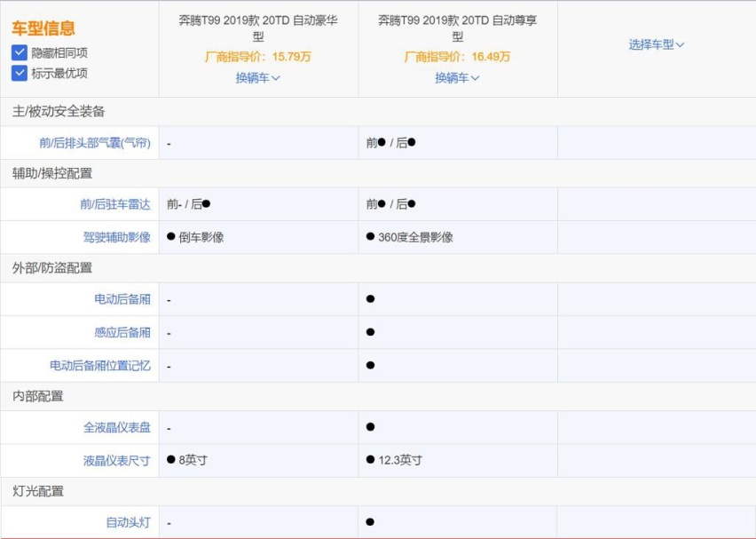Click the 车型信息 heading
Image resolution: width=756 pixels, height=539 pixels.
(43, 28)
